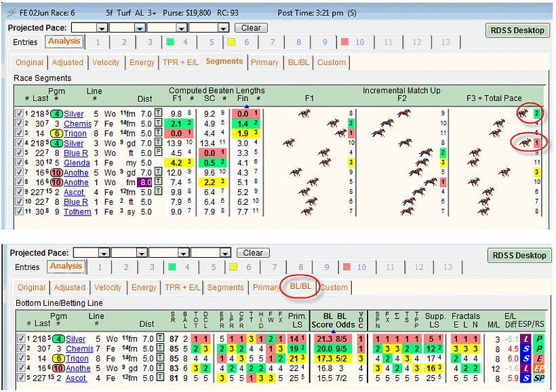Image resolution: width=556 pixels, height=392 pixels.
Task: Click the feather icon beside the race title
Action: click(x=11, y=13)
